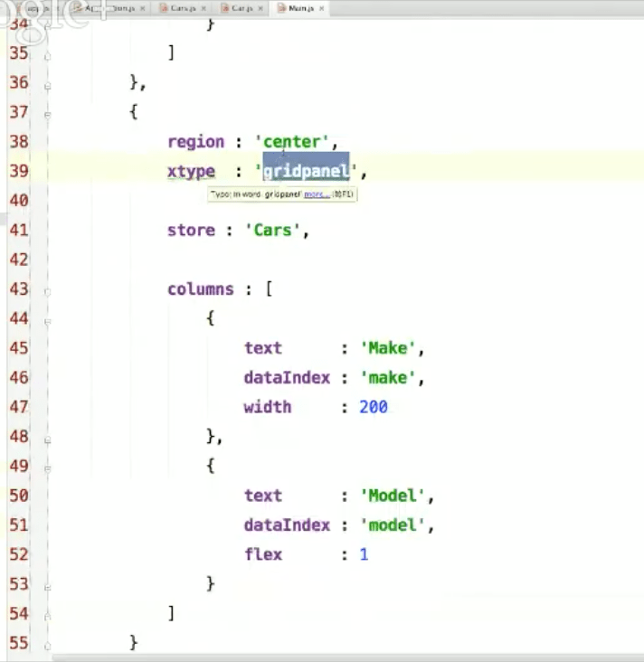The width and height of the screenshot is (644, 662).
Task: Toggle fold end marker at line 53
Action: pos(47,587)
